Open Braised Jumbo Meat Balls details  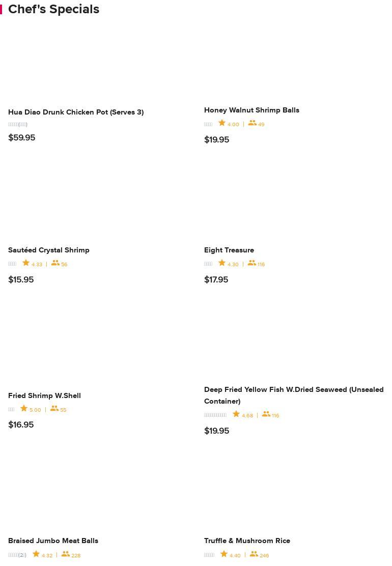pyautogui.click(x=53, y=541)
